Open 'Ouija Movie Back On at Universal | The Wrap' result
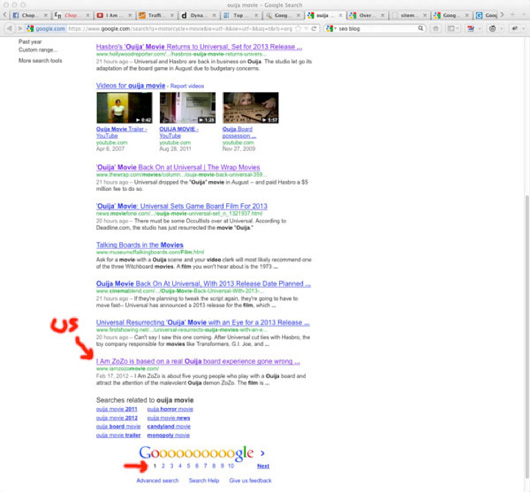The height and width of the screenshot is (492, 530). [x=178, y=167]
